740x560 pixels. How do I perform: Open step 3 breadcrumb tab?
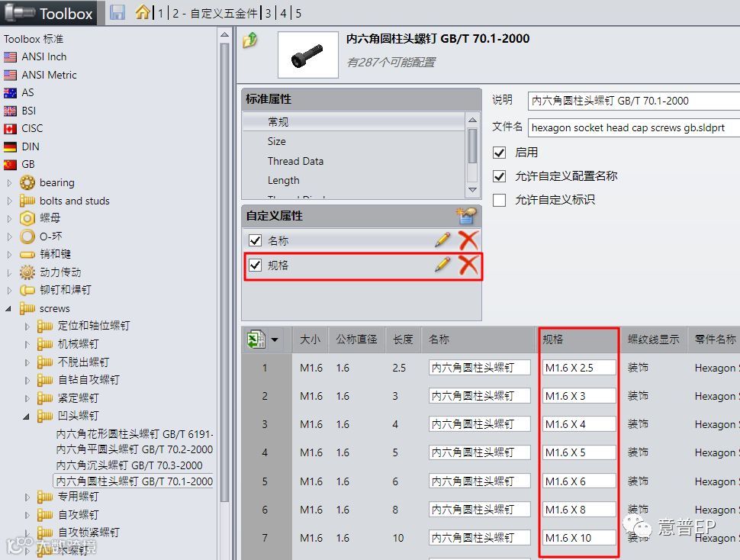pyautogui.click(x=268, y=13)
